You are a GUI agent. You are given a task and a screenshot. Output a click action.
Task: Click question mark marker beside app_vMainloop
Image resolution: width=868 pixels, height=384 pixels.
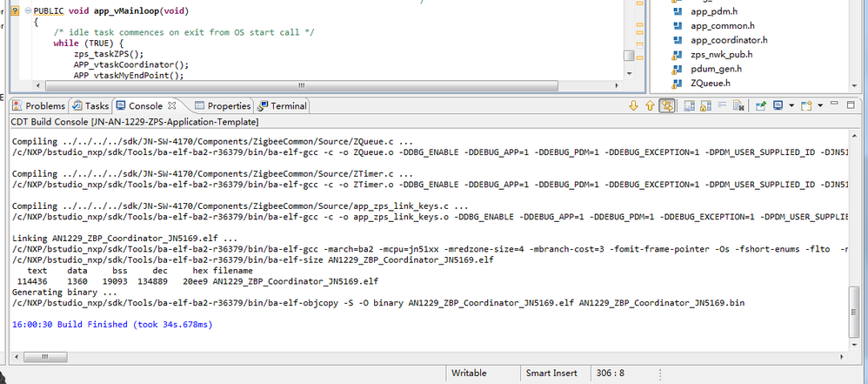pos(15,10)
